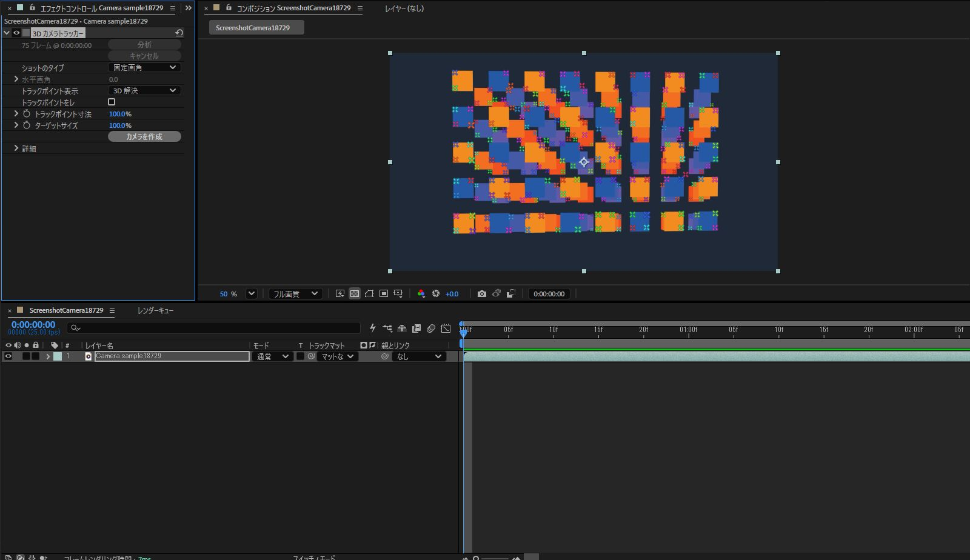Click the composition mini-flowchart icon

387,328
